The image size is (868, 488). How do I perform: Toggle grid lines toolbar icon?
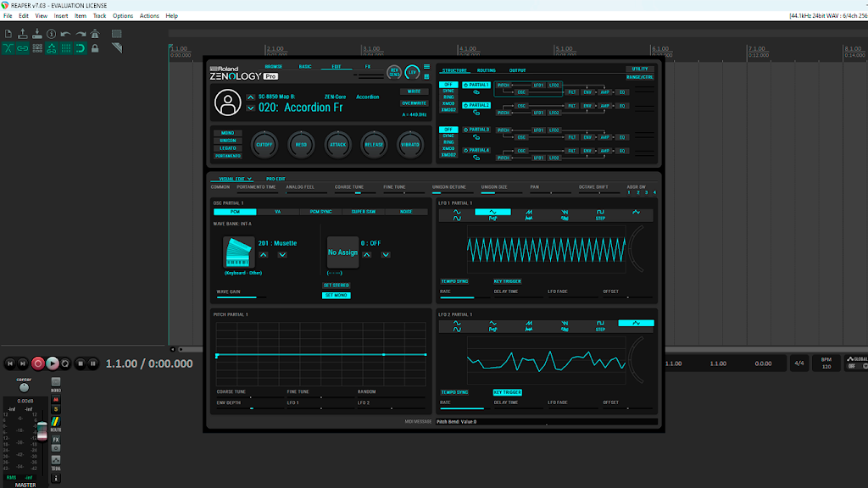[66, 48]
